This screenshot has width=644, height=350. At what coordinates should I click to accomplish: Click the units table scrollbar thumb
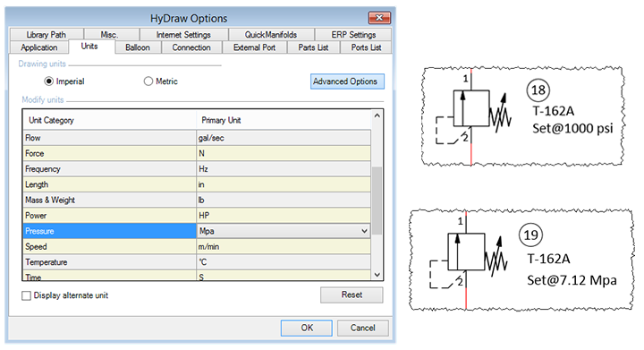(377, 201)
